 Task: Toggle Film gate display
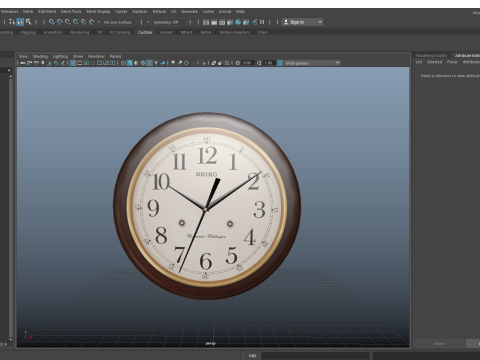[x=79, y=63]
